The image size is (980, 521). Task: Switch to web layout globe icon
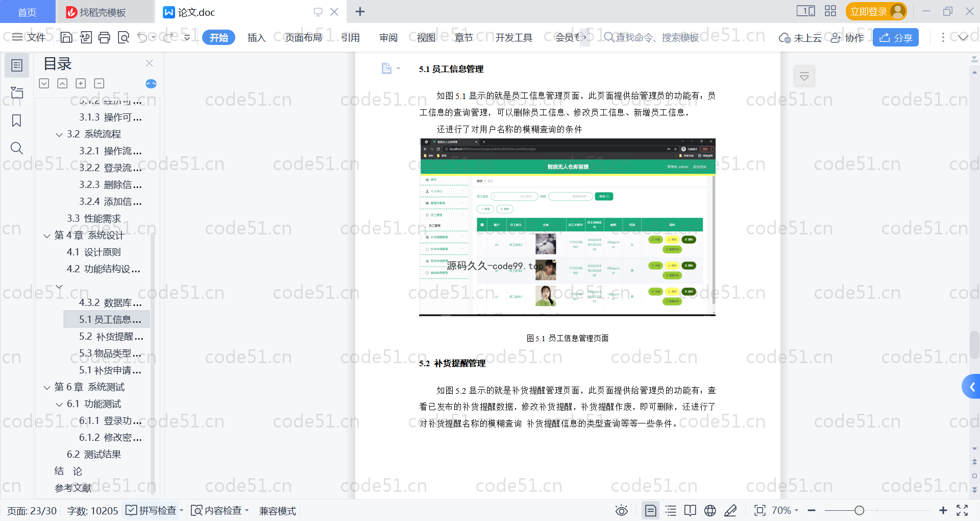tap(710, 510)
